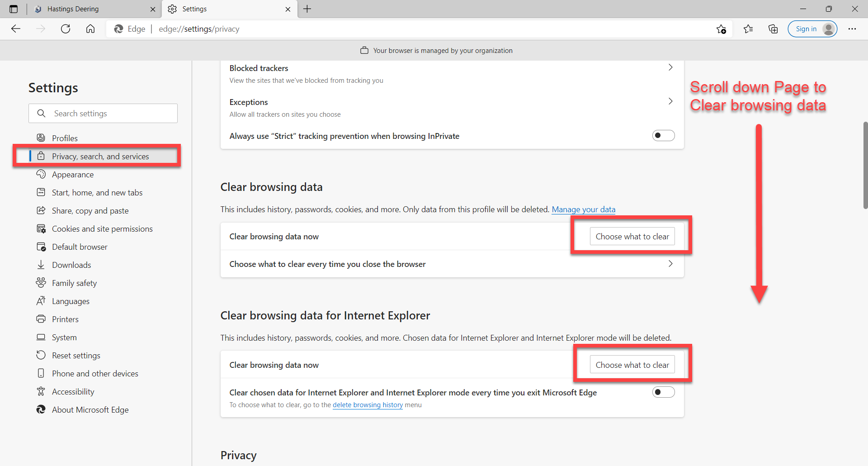The image size is (868, 466).
Task: Switch to the Hastings Deering tab
Action: (81, 9)
